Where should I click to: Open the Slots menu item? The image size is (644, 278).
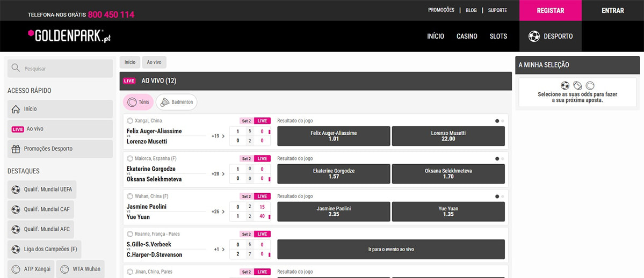coord(498,36)
